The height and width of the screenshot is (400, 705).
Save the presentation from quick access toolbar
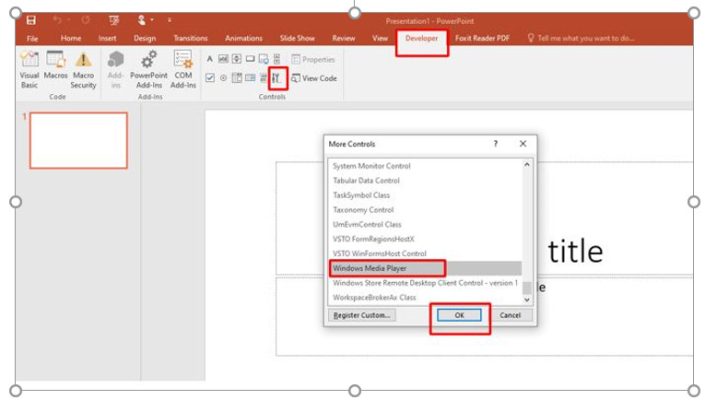(x=31, y=20)
